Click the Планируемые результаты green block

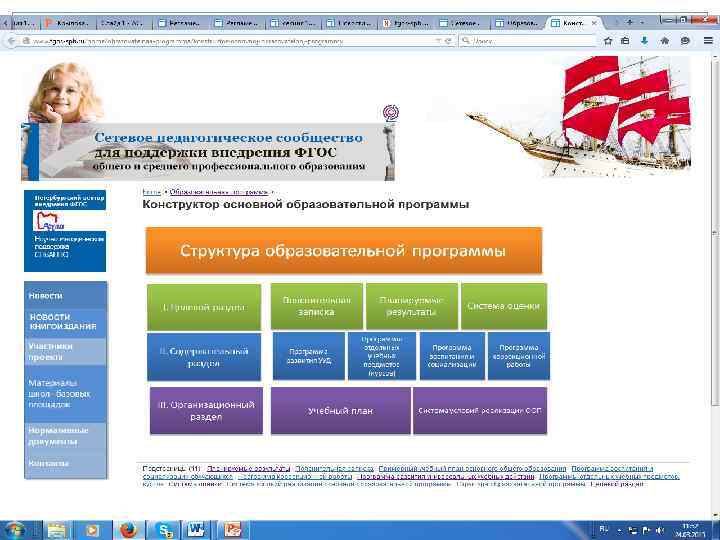[x=412, y=306]
